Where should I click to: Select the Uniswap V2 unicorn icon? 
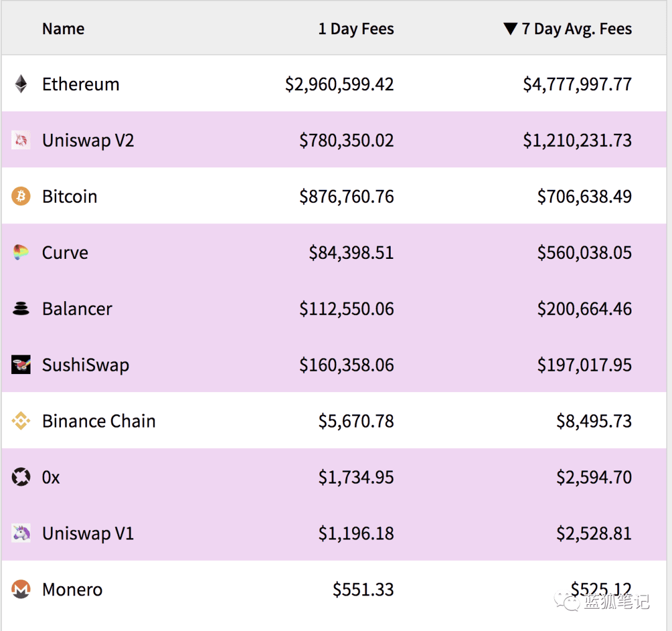tap(21, 140)
